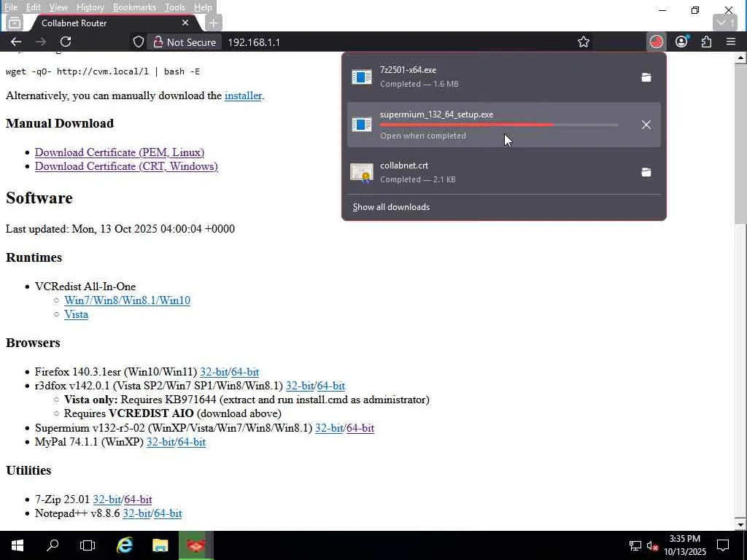Screen dimensions: 747x560
Task: Select the Collabnet Router tab
Action: 113,23
